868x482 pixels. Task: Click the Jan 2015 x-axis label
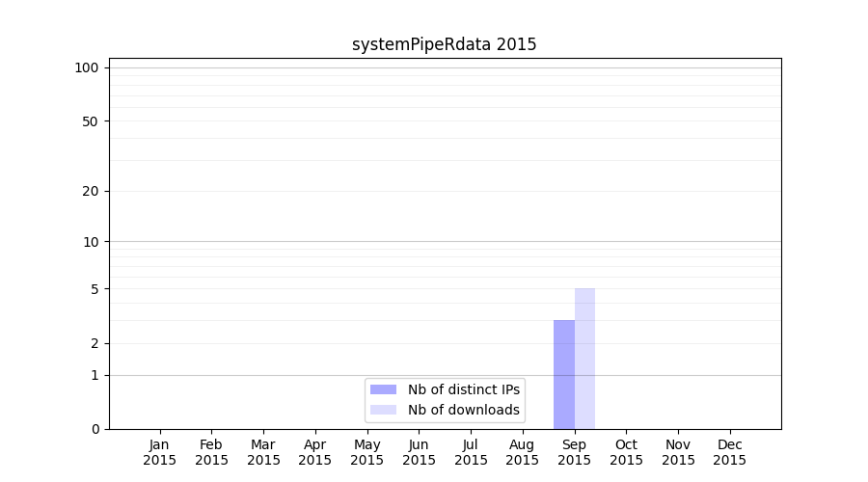[159, 452]
